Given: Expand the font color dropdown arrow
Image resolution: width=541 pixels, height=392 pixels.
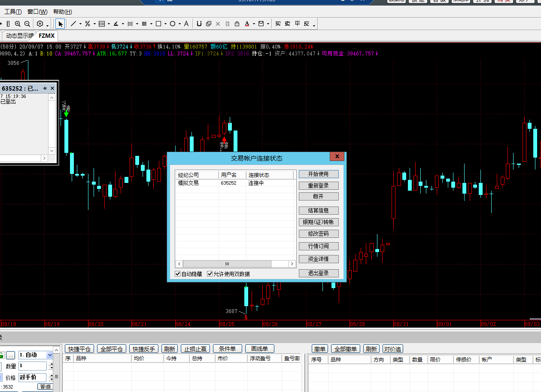Looking at the screenshot, I should pyautogui.click(x=254, y=24).
